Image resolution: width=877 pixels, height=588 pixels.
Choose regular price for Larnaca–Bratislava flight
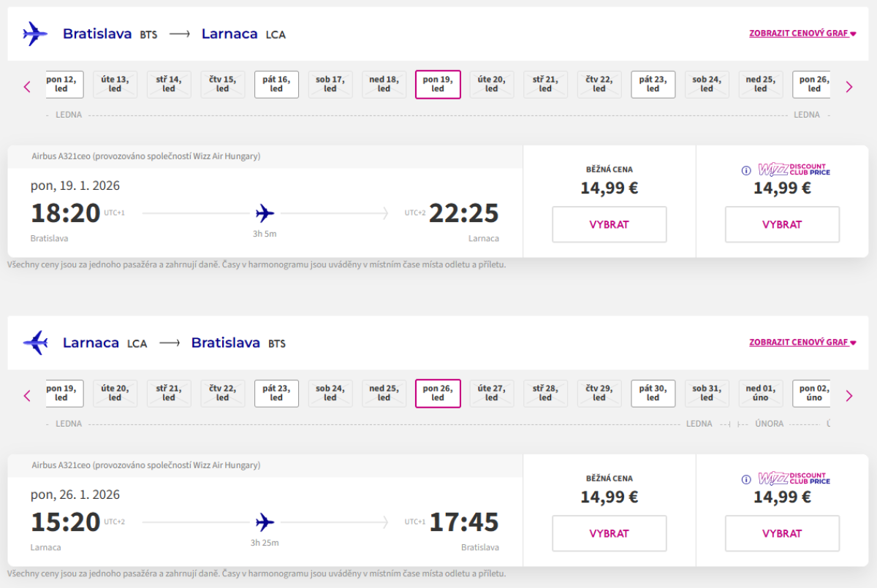click(609, 533)
